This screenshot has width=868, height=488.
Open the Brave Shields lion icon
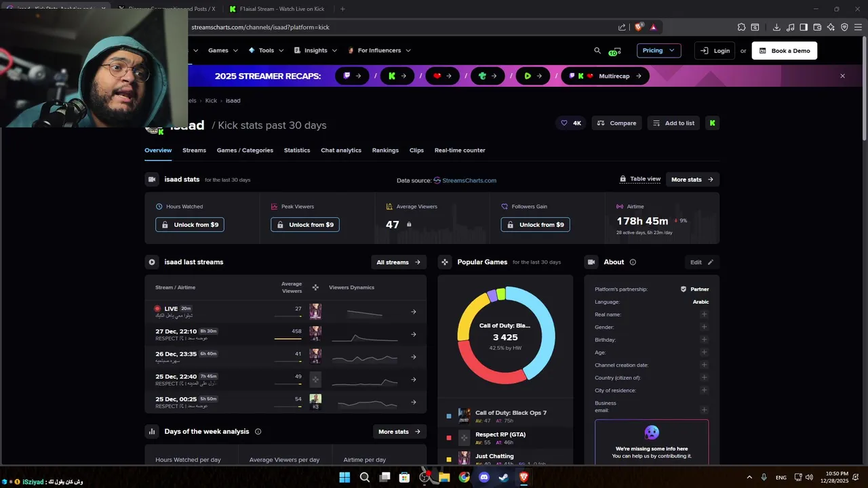[639, 27]
